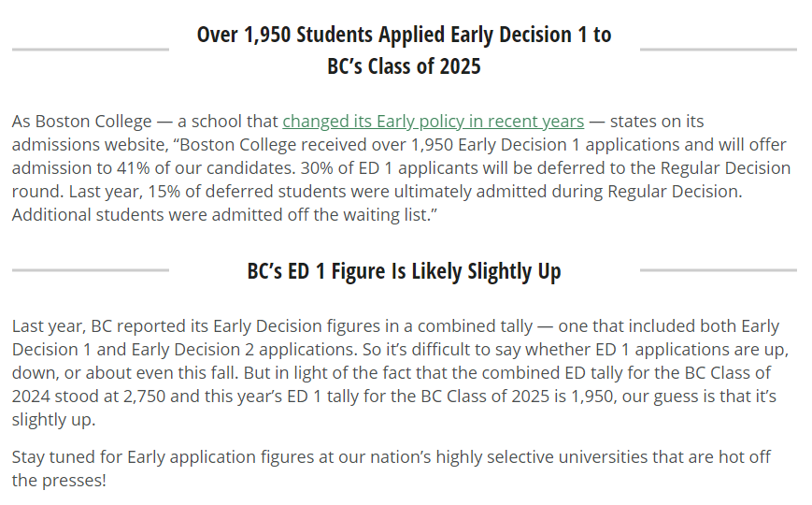
Task: Click the phrase "combined tally" in the second section
Action: coord(475,326)
